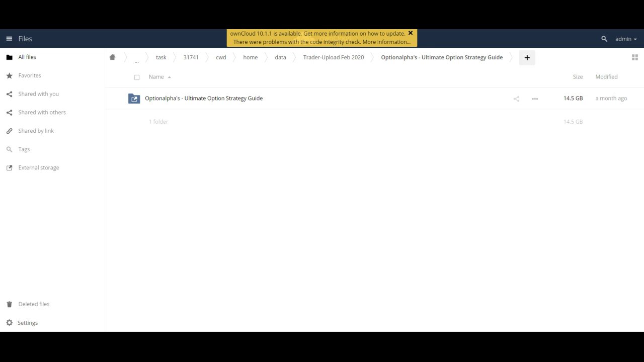Click the search magnifier icon

tap(604, 39)
